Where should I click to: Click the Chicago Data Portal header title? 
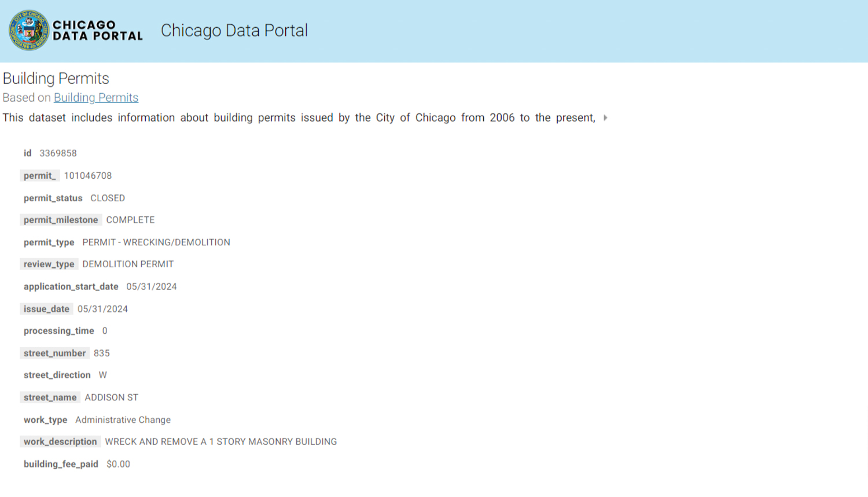pyautogui.click(x=234, y=31)
